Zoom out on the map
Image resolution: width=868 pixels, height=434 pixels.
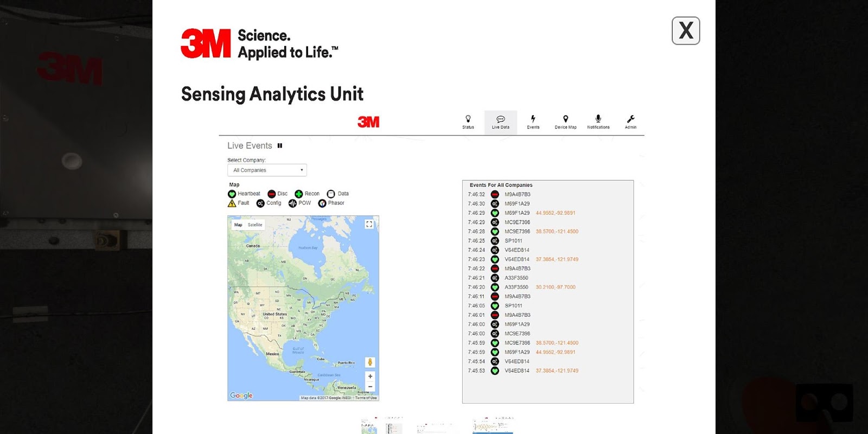pos(370,387)
